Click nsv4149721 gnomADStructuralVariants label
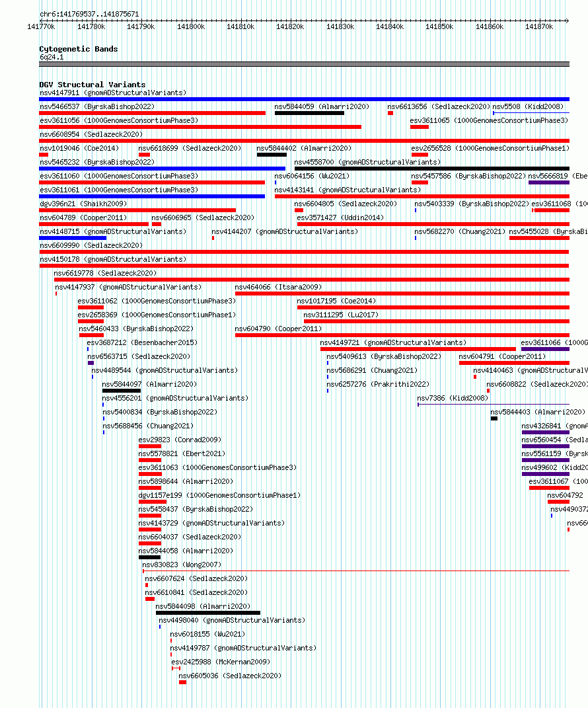 click(x=393, y=342)
